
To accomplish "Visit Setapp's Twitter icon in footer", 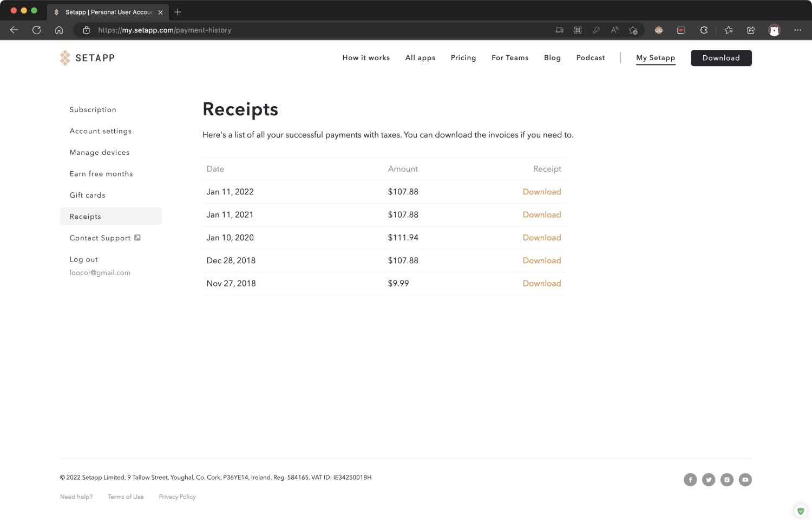I will click(709, 479).
